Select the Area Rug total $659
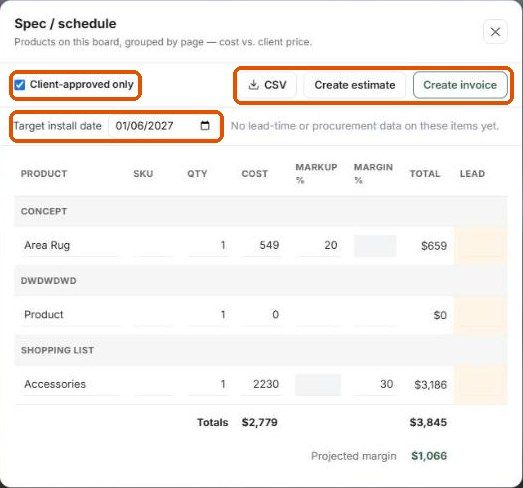Viewport: 523px width, 488px height. point(434,246)
